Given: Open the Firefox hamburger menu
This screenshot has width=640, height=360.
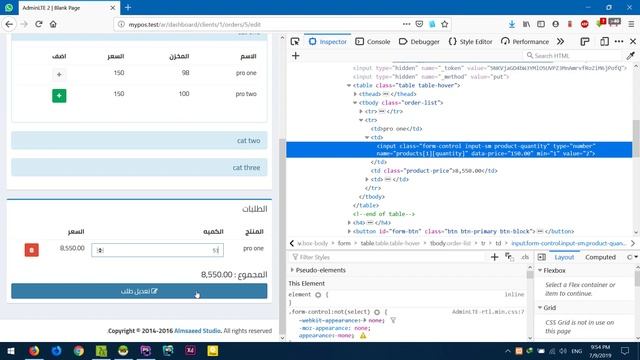Looking at the screenshot, I should [x=631, y=24].
